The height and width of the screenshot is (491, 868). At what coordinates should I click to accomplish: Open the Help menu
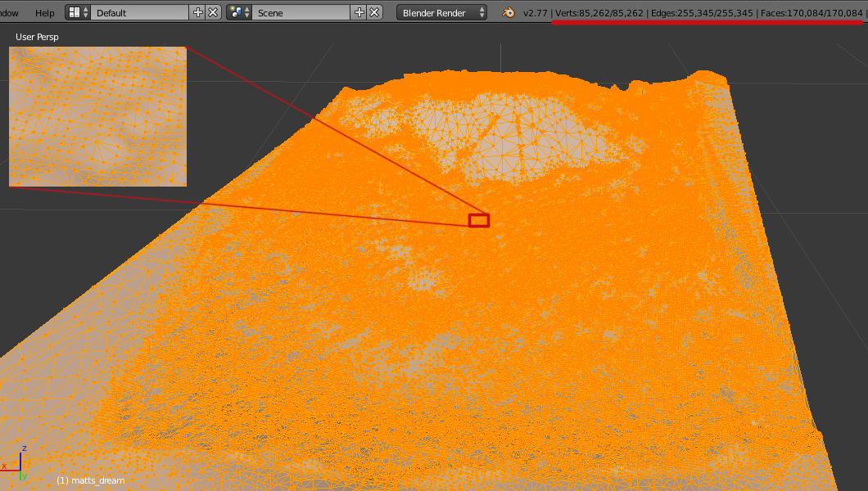(45, 13)
